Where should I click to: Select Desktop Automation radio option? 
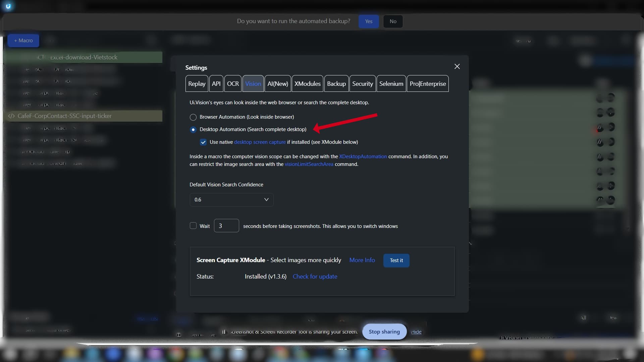coord(193,130)
